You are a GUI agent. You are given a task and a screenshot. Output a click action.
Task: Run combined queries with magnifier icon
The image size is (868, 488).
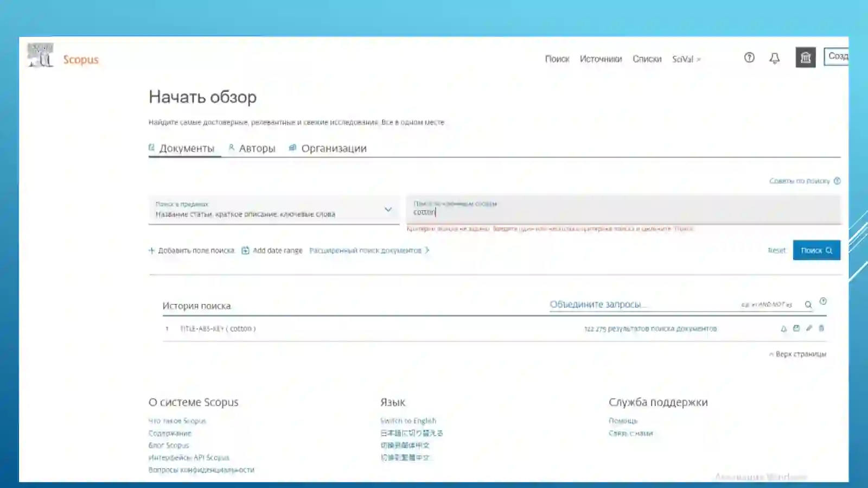(x=808, y=305)
